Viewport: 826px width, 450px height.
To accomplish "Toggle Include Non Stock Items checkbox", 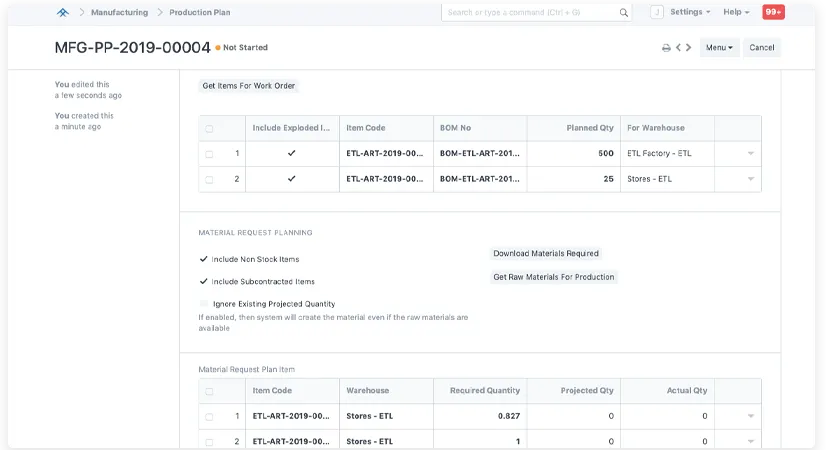I will pos(204,259).
